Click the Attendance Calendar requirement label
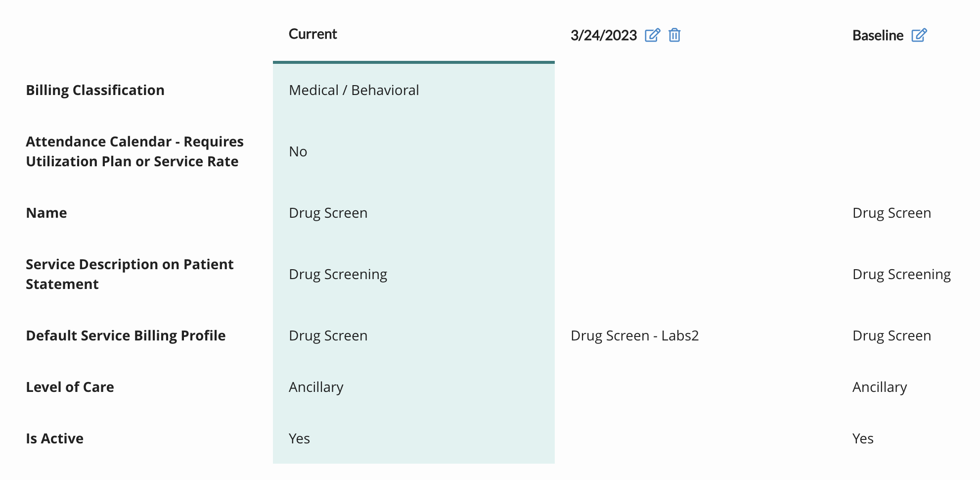The width and height of the screenshot is (980, 480). 134,151
